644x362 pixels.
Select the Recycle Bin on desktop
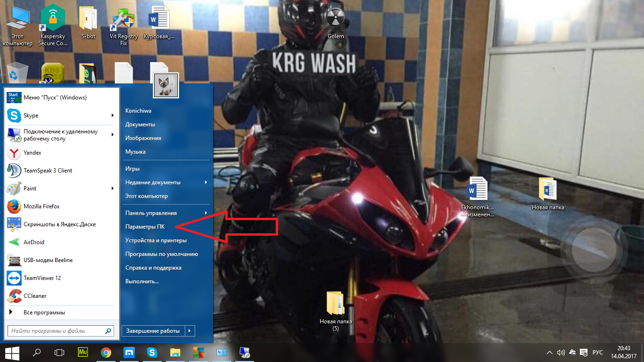tap(18, 73)
